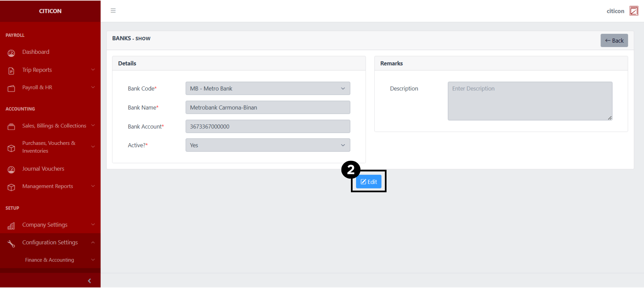Expand the Finance & Accounting submenu
The height and width of the screenshot is (288, 644).
(50, 260)
